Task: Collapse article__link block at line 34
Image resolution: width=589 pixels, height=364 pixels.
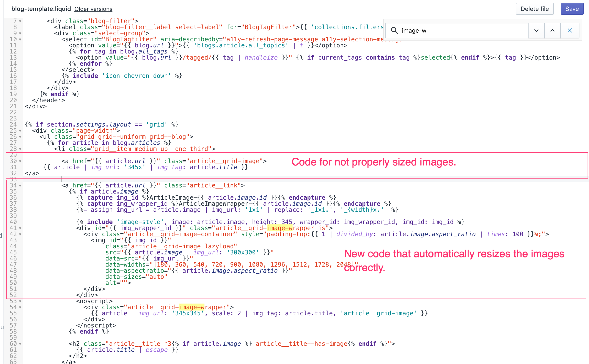Action: pos(20,186)
